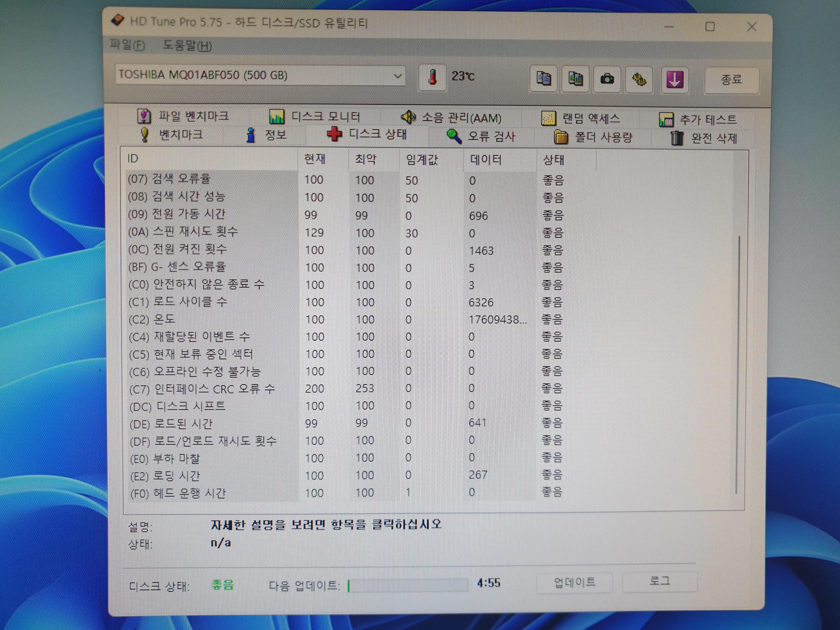Open the options wrench icon
The width and height of the screenshot is (840, 630).
tap(639, 79)
